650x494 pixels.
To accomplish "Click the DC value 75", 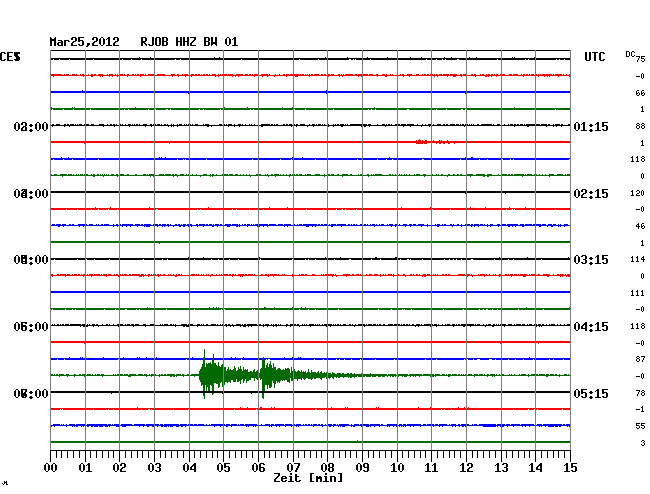I will [x=640, y=59].
